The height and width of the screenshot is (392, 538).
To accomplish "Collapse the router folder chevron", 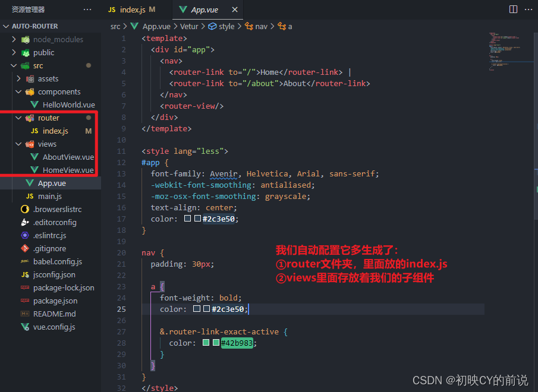I will pyautogui.click(x=18, y=118).
